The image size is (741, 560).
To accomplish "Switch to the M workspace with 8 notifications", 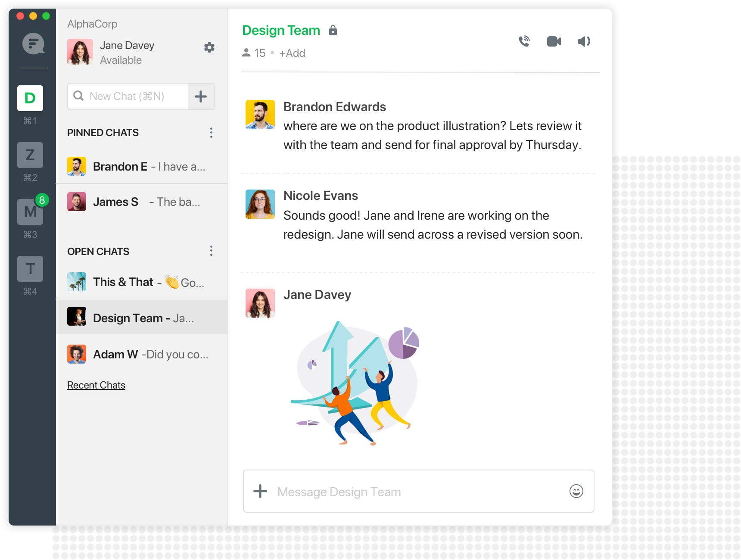I will [x=30, y=212].
